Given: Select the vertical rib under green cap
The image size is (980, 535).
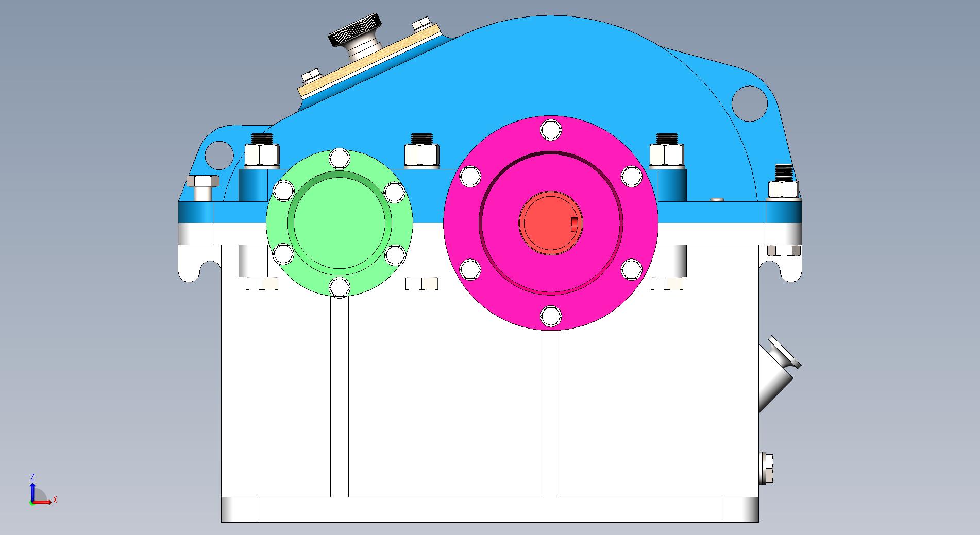Looking at the screenshot, I should 340,397.
